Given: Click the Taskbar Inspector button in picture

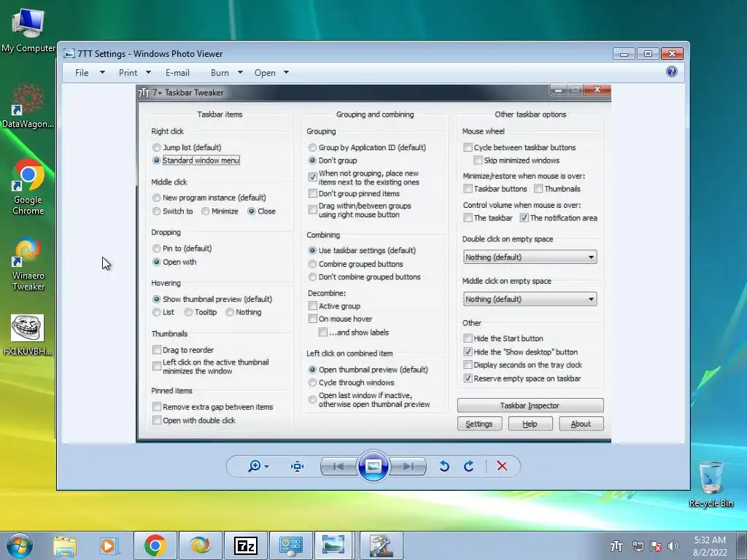Looking at the screenshot, I should (530, 405).
